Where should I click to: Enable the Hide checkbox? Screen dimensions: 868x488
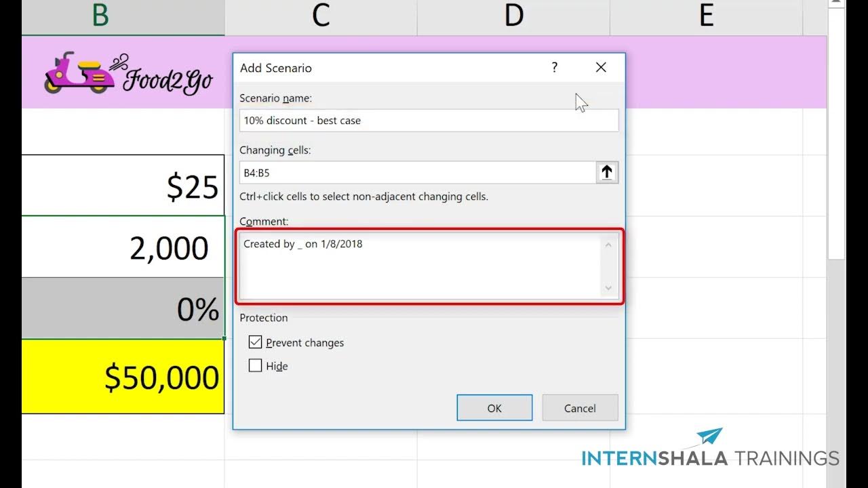click(x=256, y=366)
